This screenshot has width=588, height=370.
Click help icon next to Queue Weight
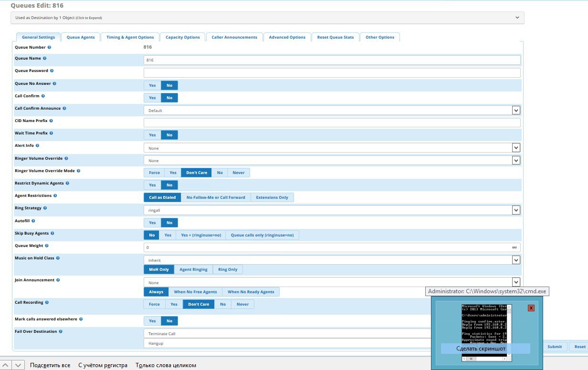click(x=47, y=246)
